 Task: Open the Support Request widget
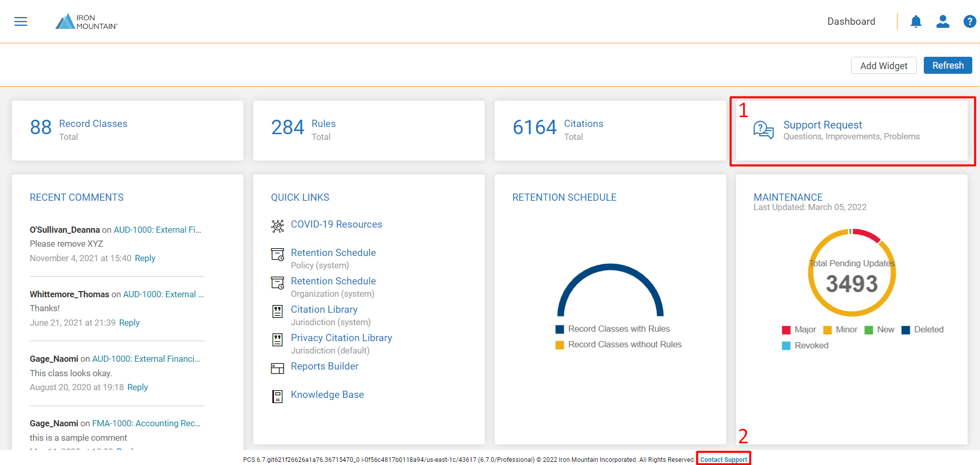tap(852, 131)
